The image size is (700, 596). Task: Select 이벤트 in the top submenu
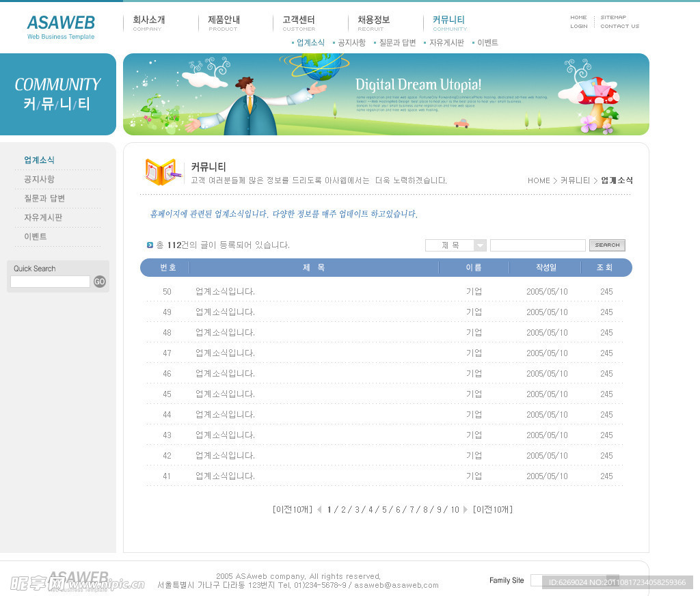pyautogui.click(x=487, y=42)
